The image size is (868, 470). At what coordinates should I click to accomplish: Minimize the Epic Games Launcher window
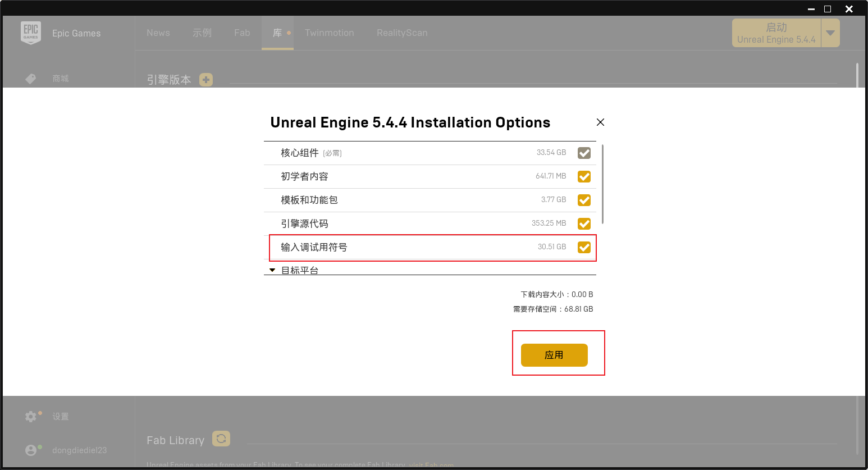click(x=811, y=9)
